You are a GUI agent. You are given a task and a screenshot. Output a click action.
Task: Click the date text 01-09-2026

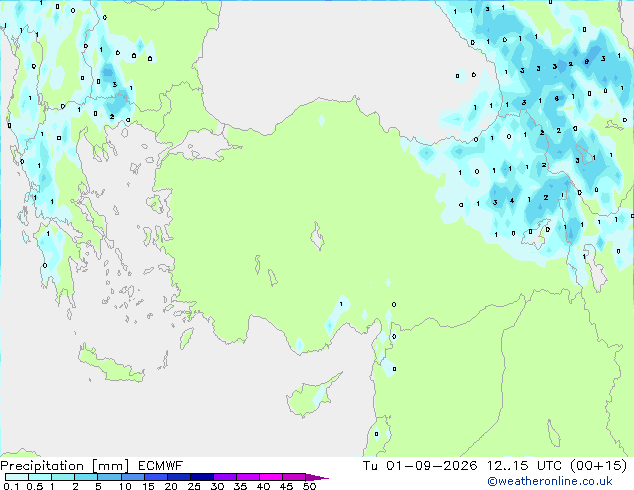pos(431,466)
